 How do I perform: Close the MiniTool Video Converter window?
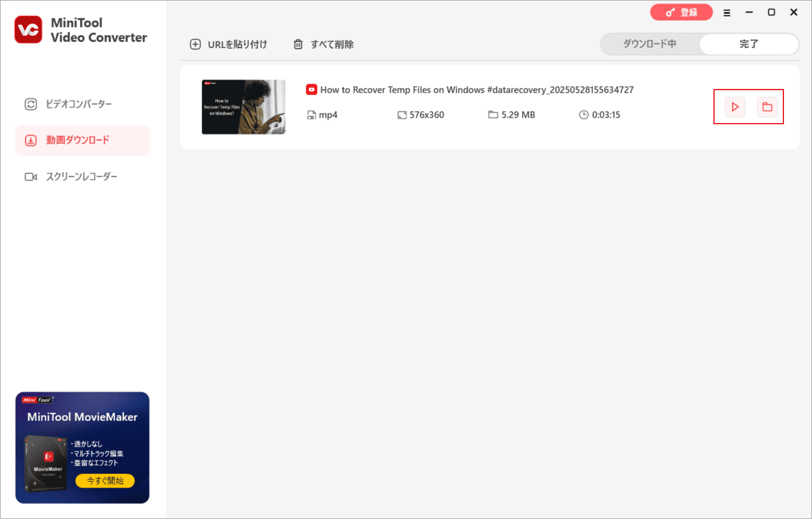coord(794,12)
